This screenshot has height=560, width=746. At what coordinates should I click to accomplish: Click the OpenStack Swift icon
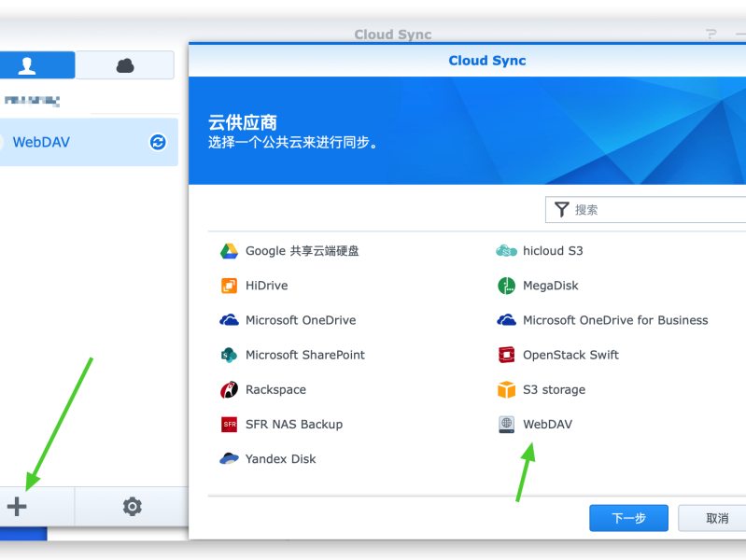[x=506, y=355]
